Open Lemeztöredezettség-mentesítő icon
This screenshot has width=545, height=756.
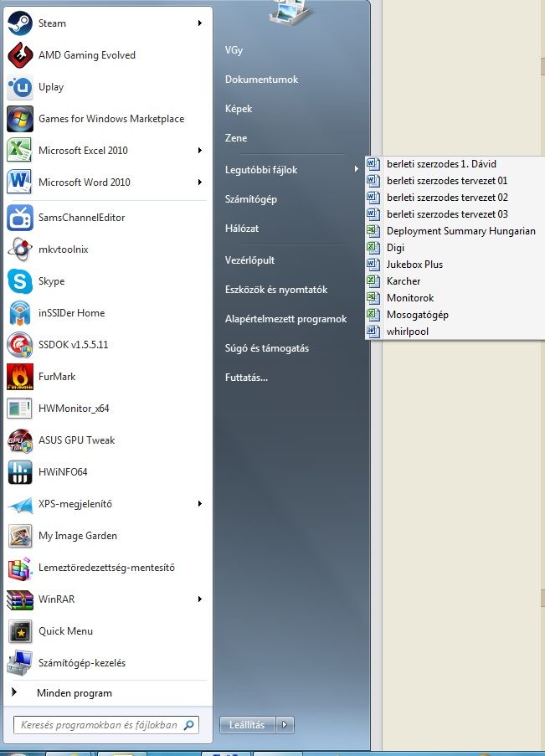20,568
